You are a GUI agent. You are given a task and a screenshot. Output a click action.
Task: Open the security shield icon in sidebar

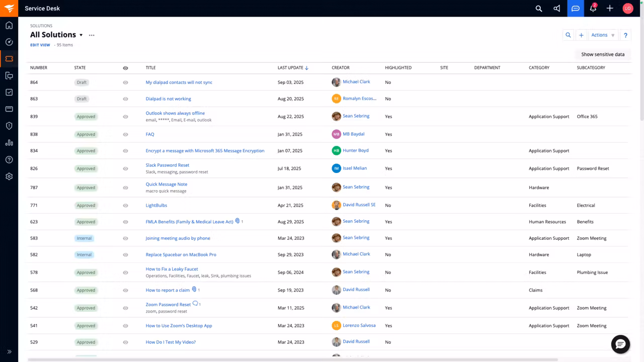tap(9, 126)
